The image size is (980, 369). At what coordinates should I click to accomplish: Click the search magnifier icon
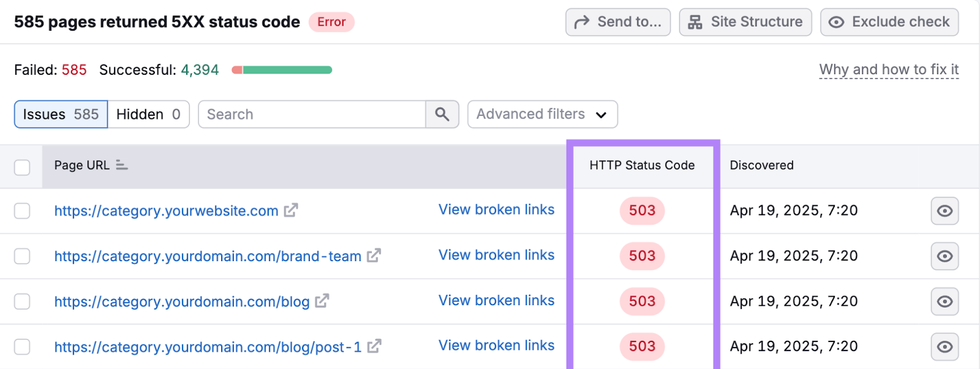[442, 114]
